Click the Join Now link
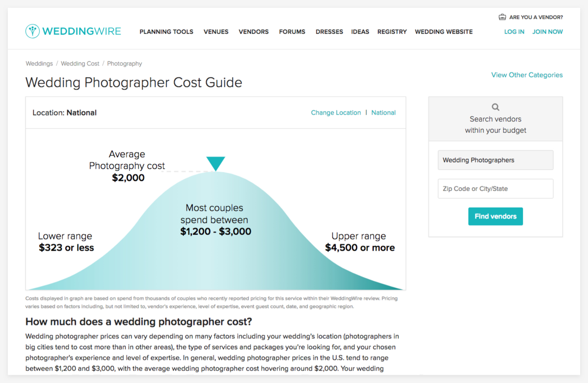588x383 pixels. (548, 32)
